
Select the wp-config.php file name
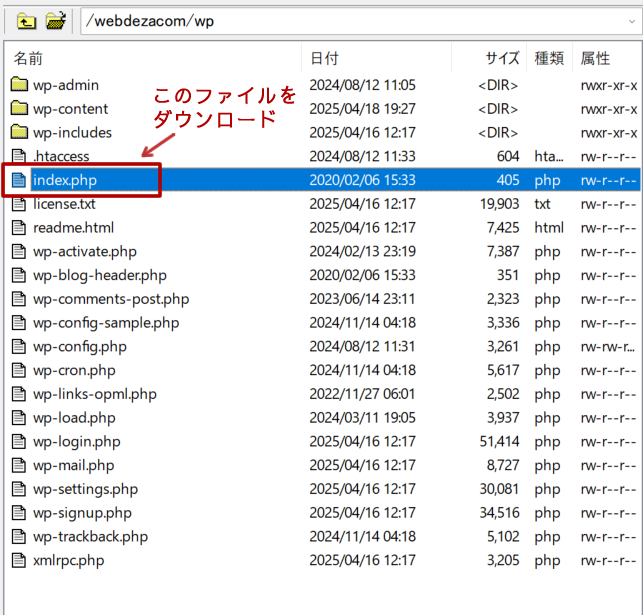click(80, 347)
